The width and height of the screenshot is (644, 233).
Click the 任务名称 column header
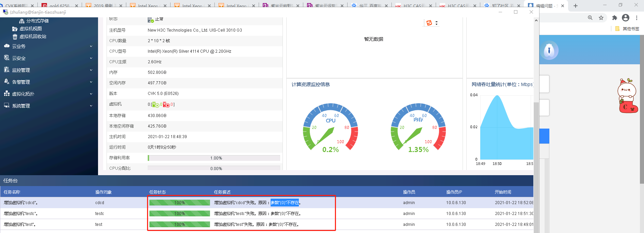[12, 192]
